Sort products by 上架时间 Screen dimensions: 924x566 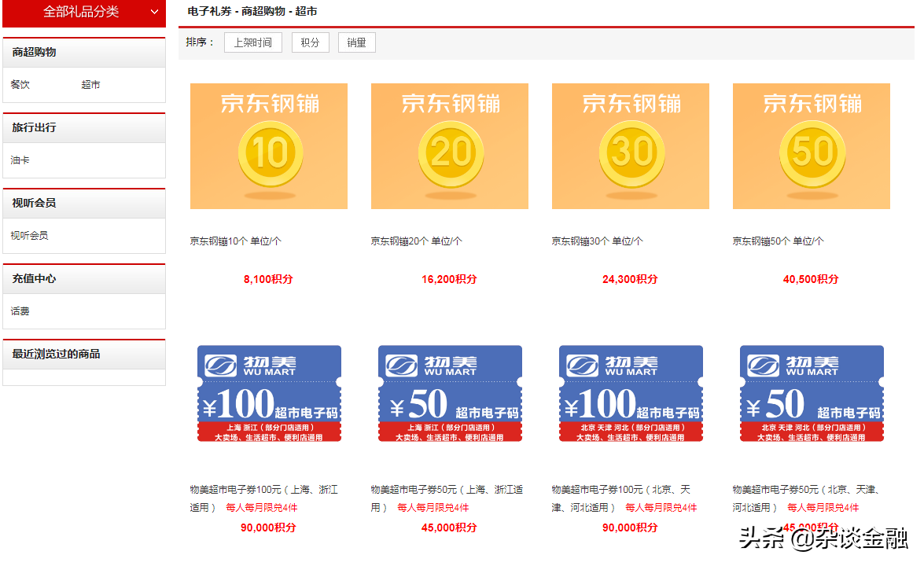tap(252, 42)
